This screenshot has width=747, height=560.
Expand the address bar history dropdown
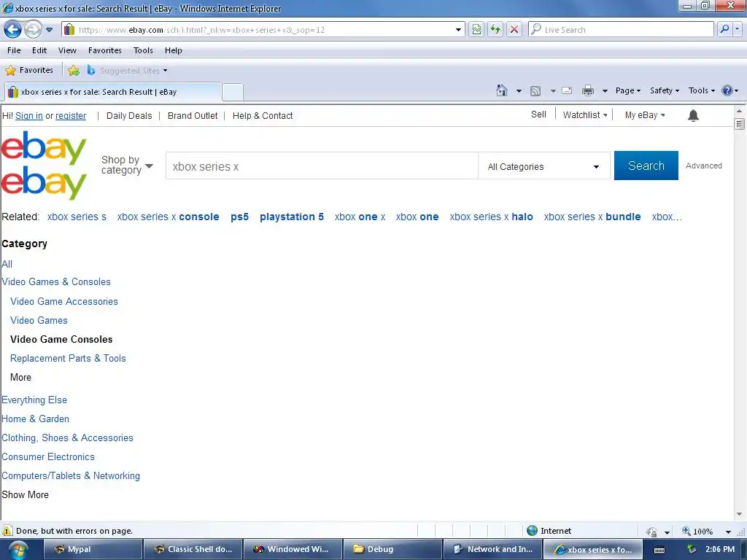coord(458,29)
